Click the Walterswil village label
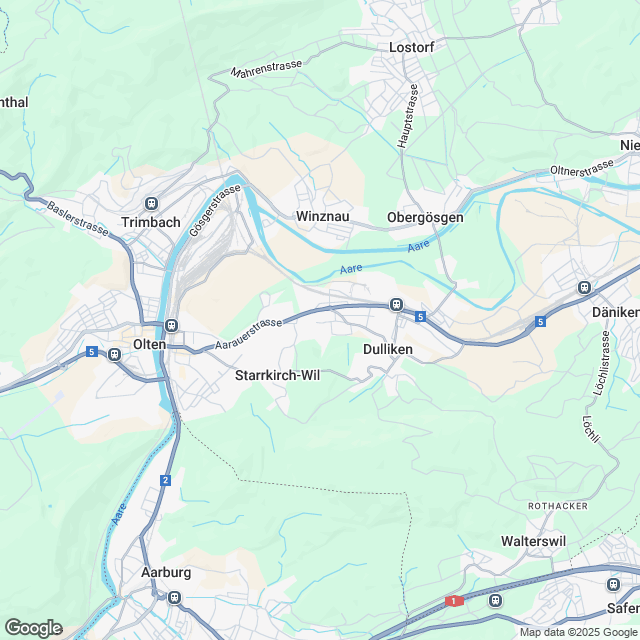 [x=533, y=541]
